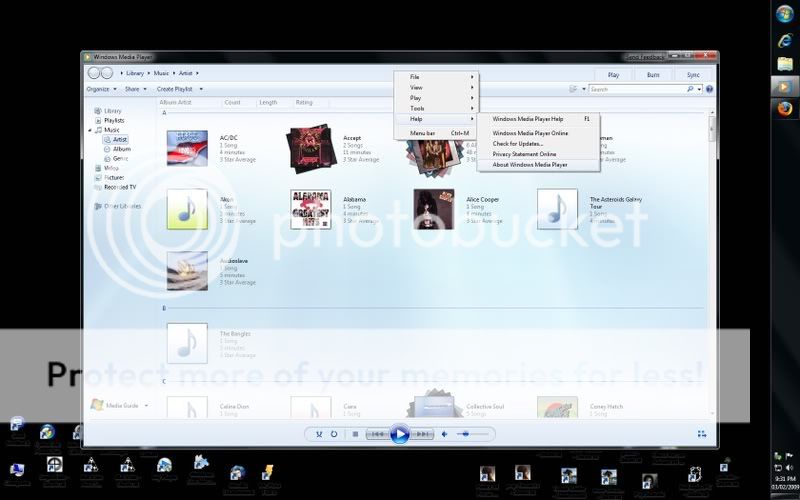Open Media Guide button

pyautogui.click(x=115, y=405)
